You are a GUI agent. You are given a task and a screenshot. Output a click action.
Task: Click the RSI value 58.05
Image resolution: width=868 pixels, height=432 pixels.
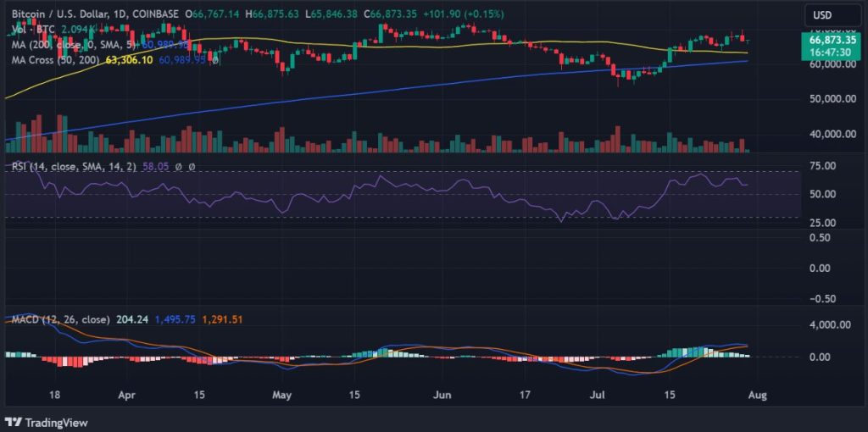[156, 166]
